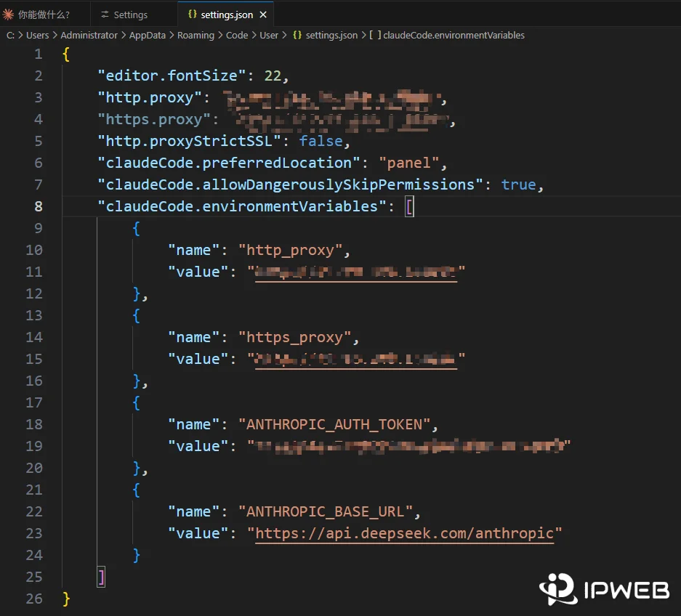The image size is (681, 616).
Task: Click the C: breadcrumb segment
Action: (x=10, y=35)
